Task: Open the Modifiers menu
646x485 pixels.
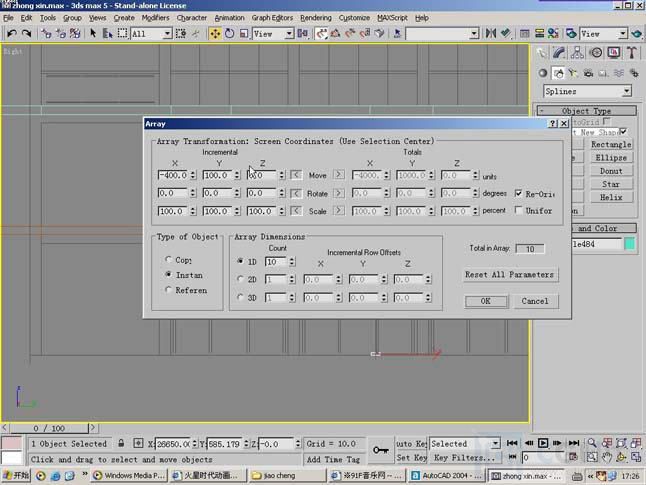Action: [155, 18]
